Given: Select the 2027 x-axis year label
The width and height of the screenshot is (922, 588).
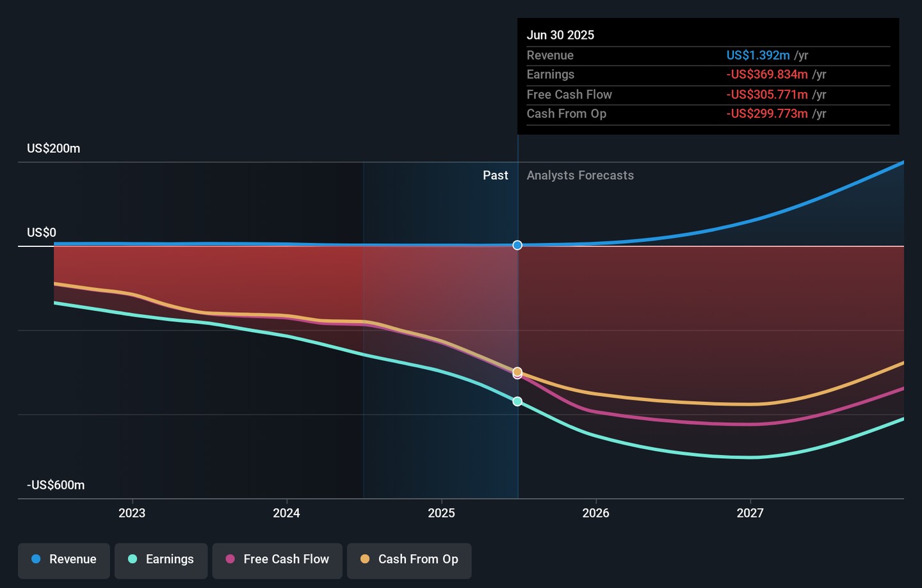Looking at the screenshot, I should click(750, 513).
